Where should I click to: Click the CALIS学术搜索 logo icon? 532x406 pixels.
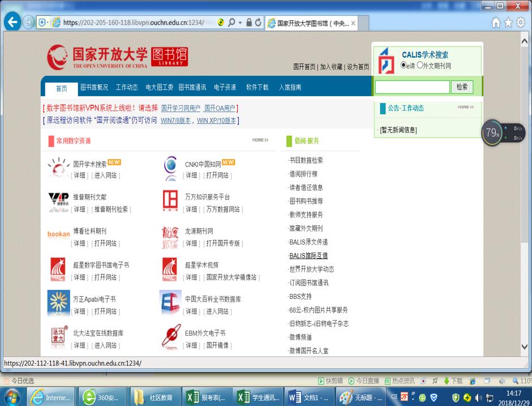[387, 61]
